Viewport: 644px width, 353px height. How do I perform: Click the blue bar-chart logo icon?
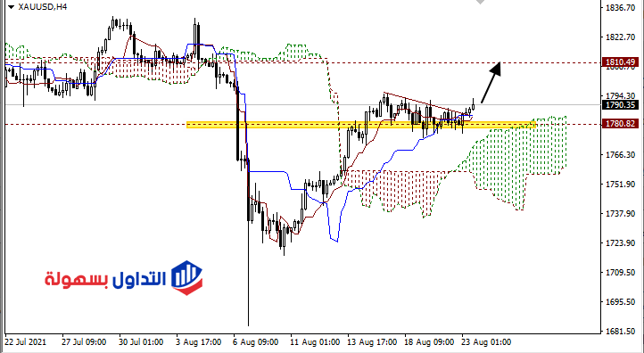(x=187, y=278)
